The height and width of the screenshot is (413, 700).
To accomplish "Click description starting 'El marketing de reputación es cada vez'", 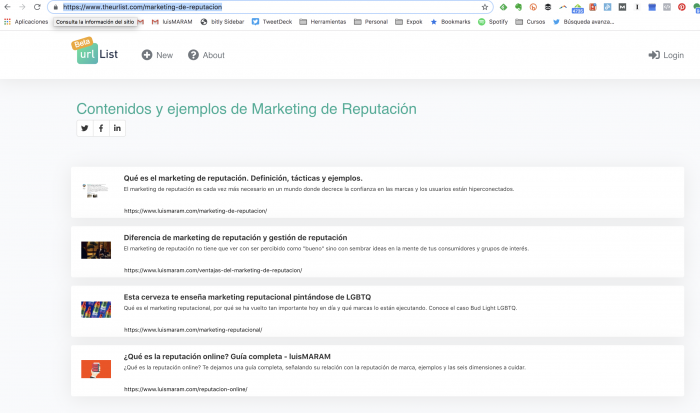I will 319,189.
